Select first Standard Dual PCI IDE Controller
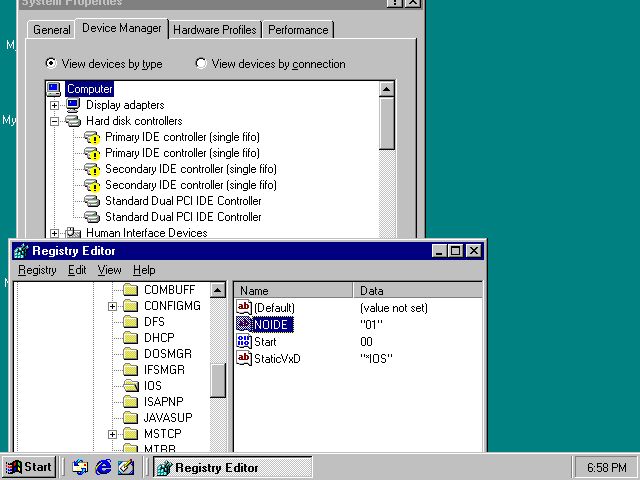The width and height of the screenshot is (640, 480). click(x=183, y=201)
